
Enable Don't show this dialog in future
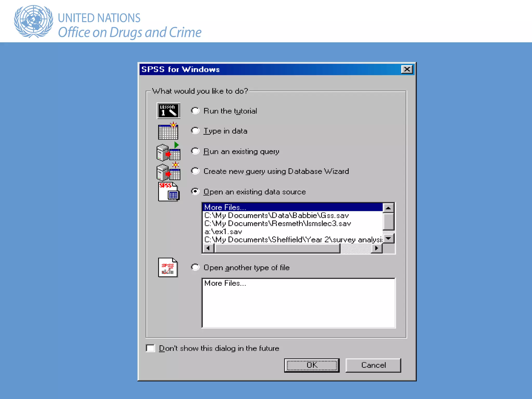(150, 348)
